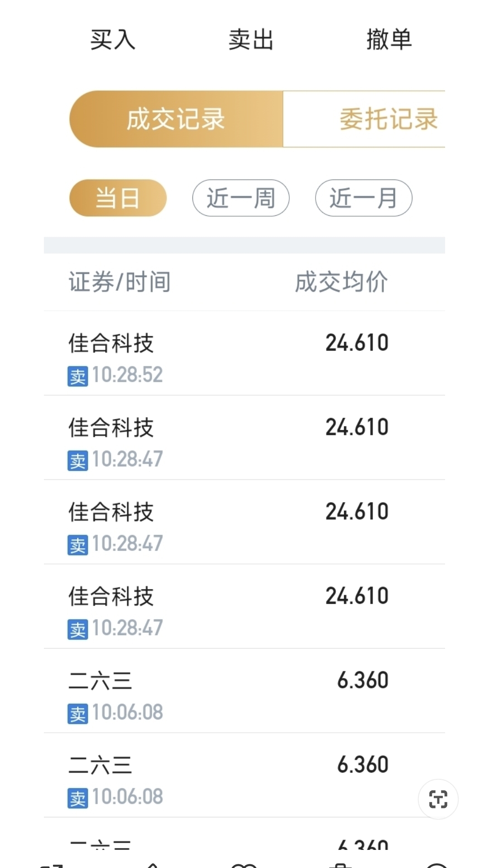This screenshot has width=489, height=868.
Task: Tap price 6.360 in first 二六三 row
Action: (x=363, y=680)
